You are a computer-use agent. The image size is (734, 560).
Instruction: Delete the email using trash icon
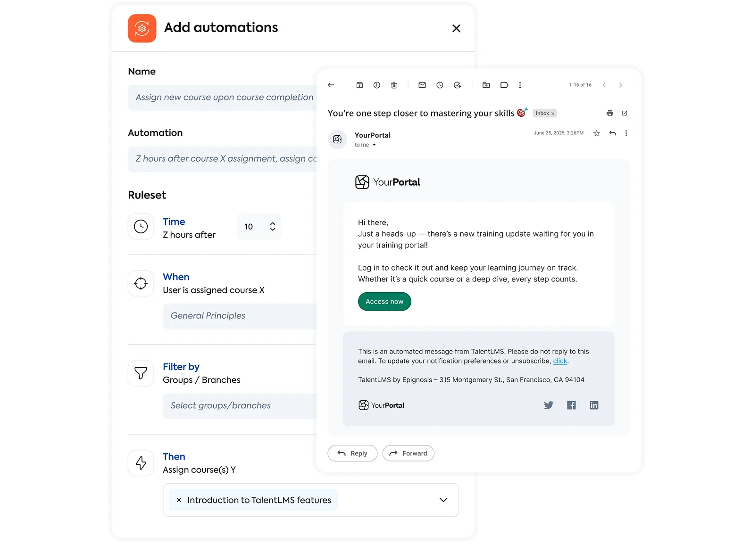[x=394, y=85]
